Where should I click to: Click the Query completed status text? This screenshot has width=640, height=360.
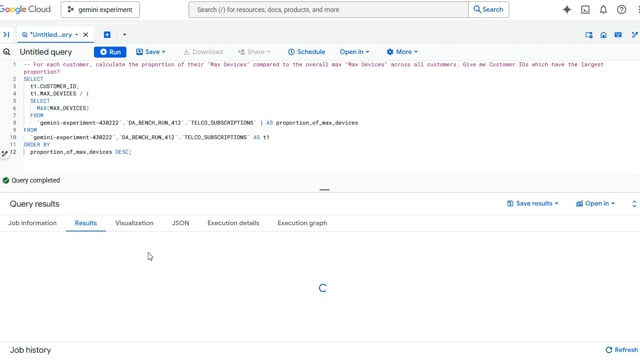click(x=36, y=180)
